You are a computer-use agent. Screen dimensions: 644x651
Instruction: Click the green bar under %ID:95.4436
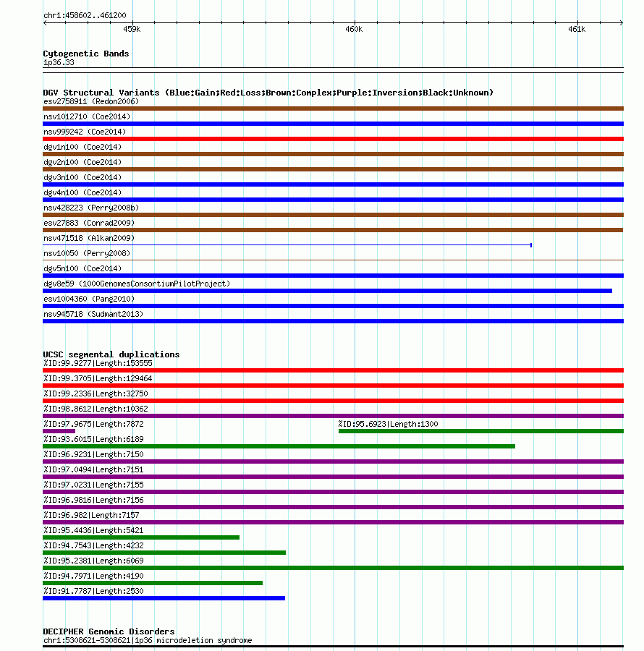coord(141,537)
